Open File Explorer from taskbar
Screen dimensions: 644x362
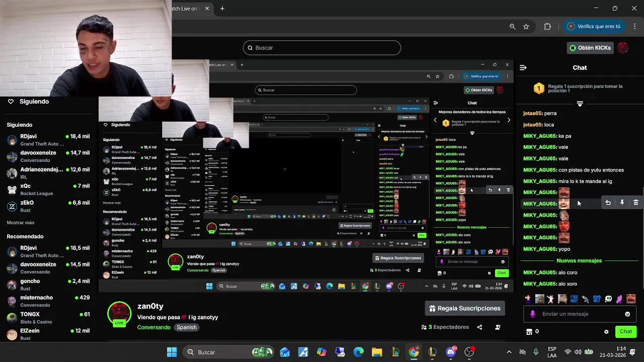[x=377, y=352]
